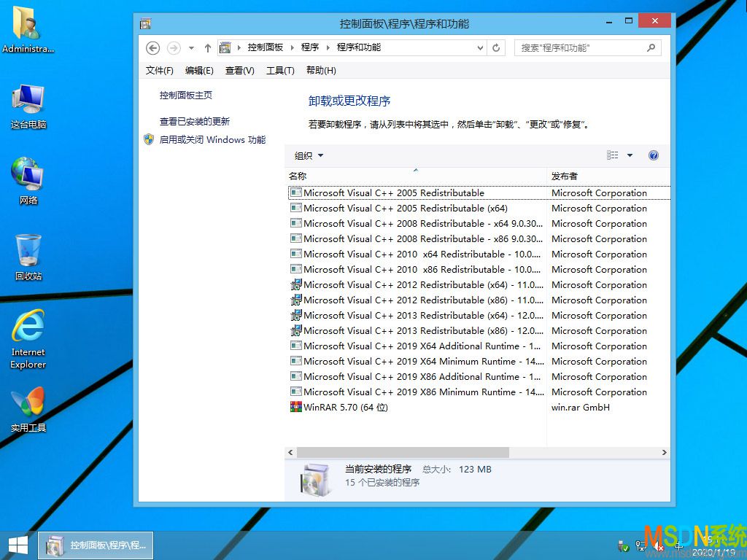Click the icon of Visual C++ 2012 (x64)

click(296, 285)
